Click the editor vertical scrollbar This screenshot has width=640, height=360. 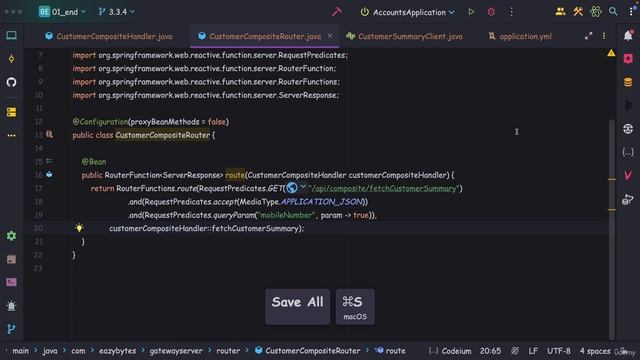(611, 229)
